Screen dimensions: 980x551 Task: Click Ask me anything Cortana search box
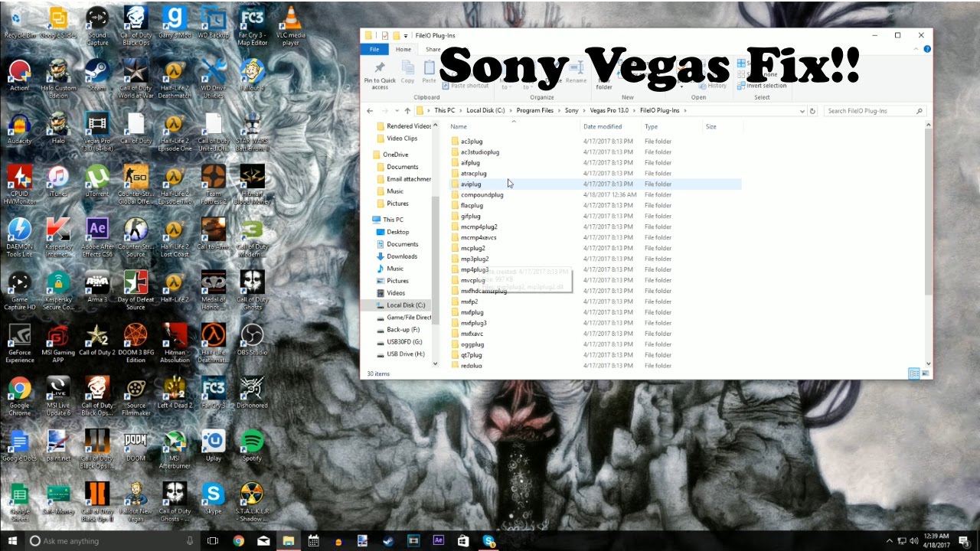click(112, 541)
